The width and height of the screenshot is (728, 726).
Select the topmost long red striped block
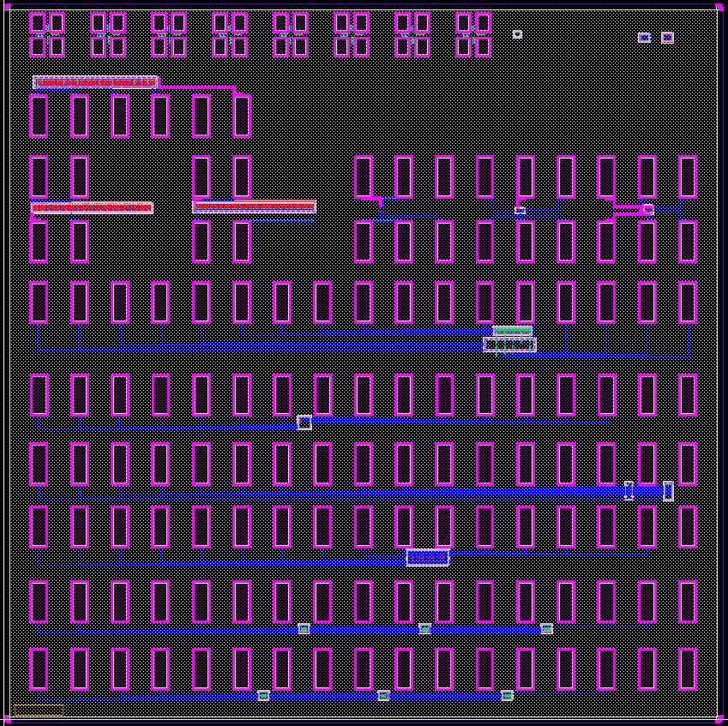pyautogui.click(x=95, y=82)
